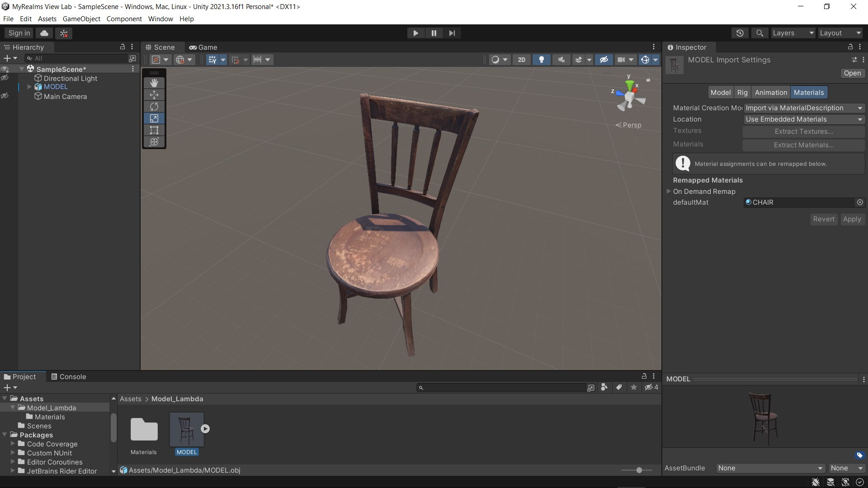Viewport: 868px width, 488px height.
Task: Open the Rig import tab
Action: tap(742, 93)
